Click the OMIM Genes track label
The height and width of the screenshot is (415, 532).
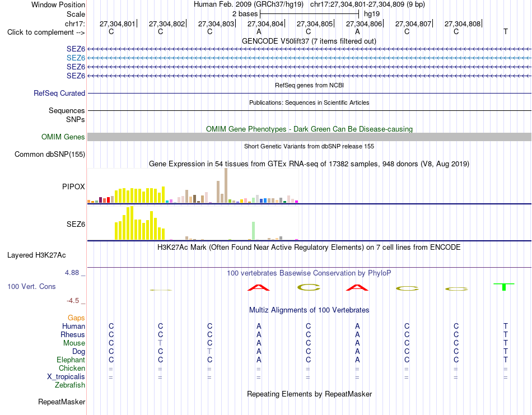(x=63, y=137)
